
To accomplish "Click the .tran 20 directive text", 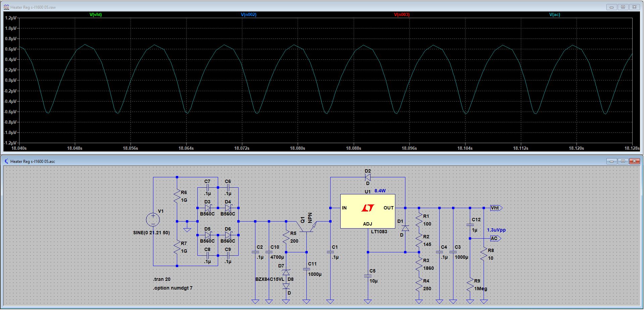I will (162, 279).
